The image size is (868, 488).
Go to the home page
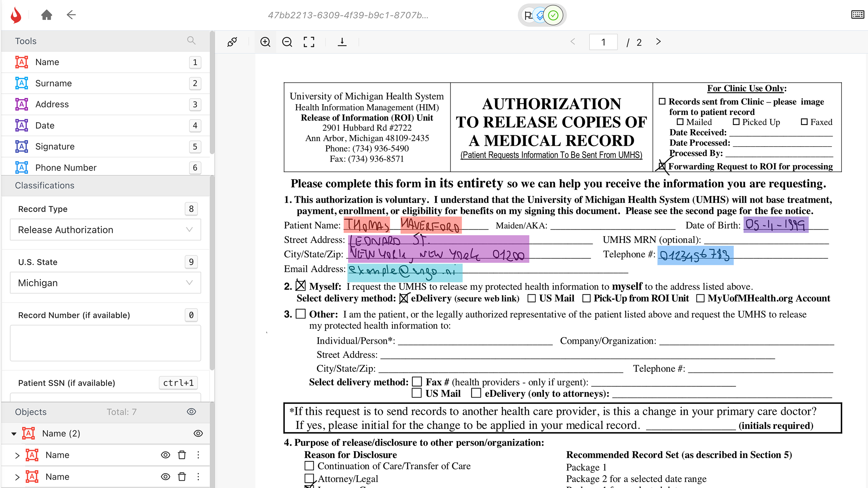47,15
